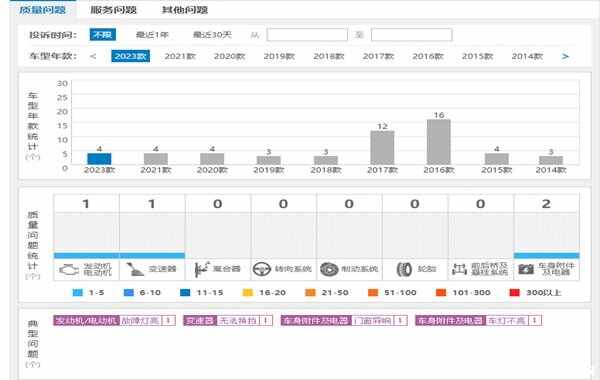The width and height of the screenshot is (600, 380).
Task: Select the 2021款 model year option
Action: pos(180,56)
